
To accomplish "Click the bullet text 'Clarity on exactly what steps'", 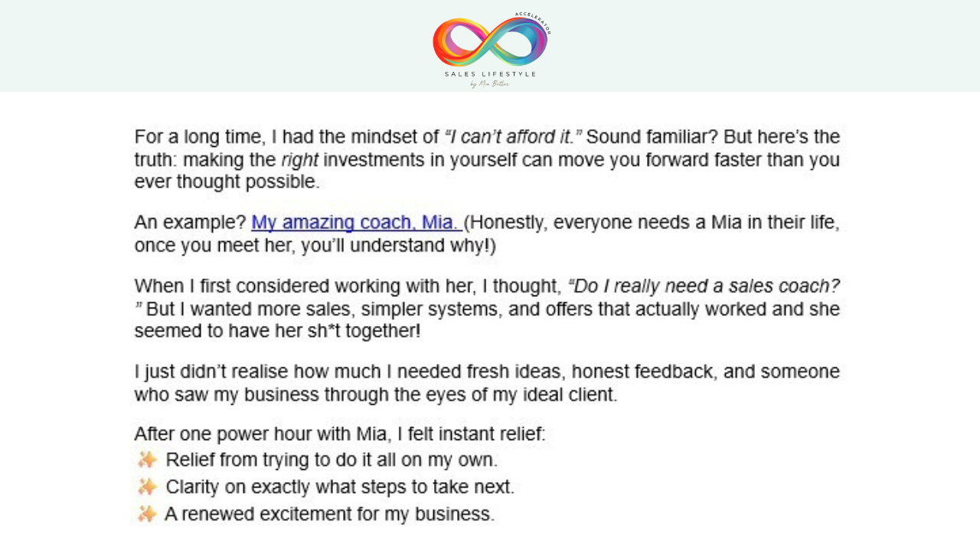I will 340,487.
